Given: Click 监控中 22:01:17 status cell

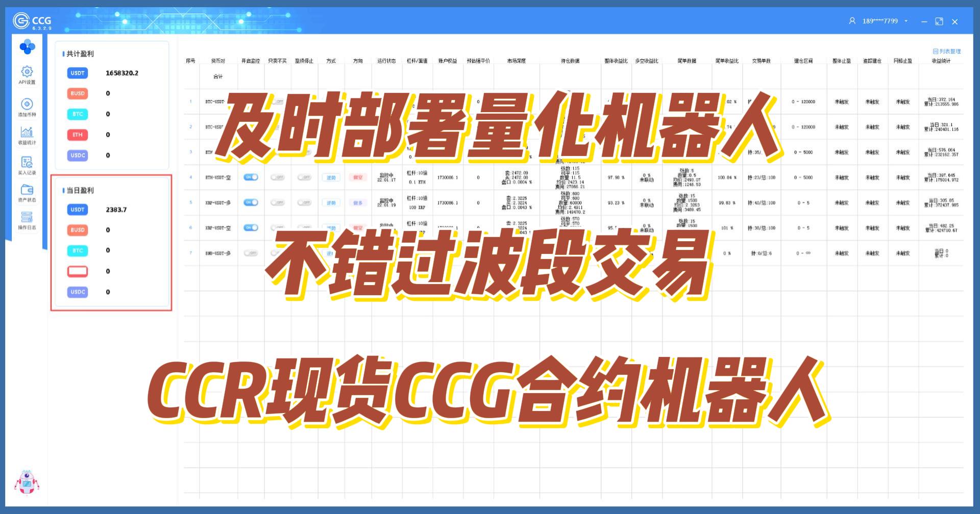Looking at the screenshot, I should 386,177.
